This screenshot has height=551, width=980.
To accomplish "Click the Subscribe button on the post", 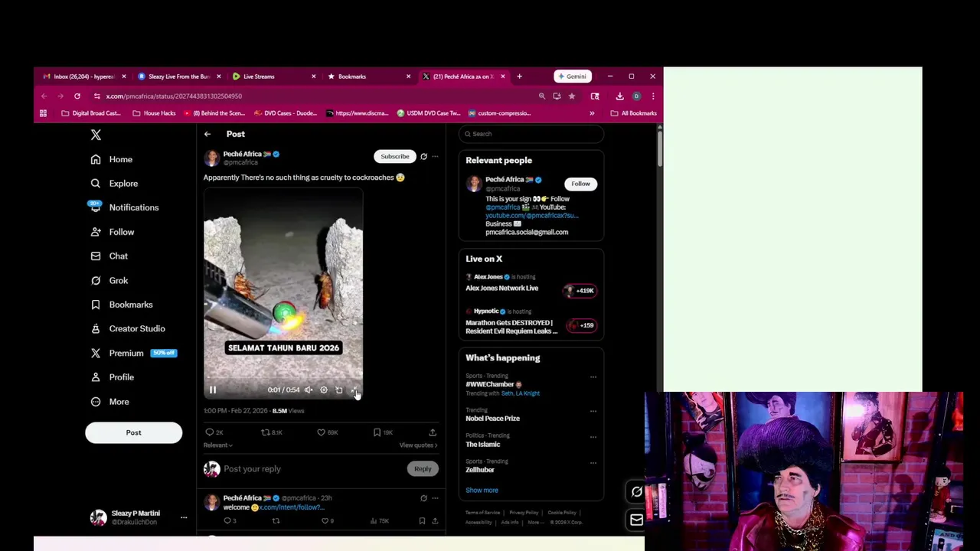I will pyautogui.click(x=395, y=156).
